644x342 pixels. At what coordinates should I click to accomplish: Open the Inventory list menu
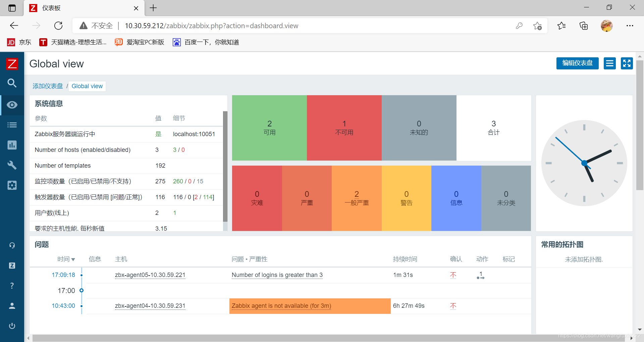pyautogui.click(x=12, y=125)
